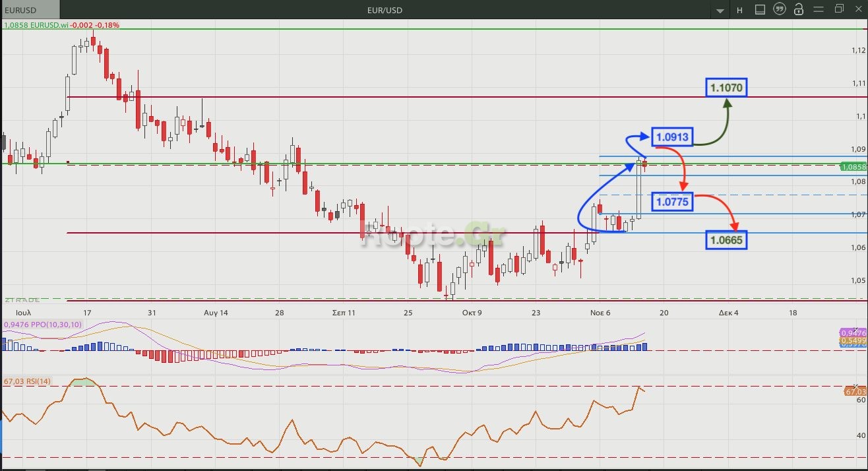This screenshot has height=471, width=868.
Task: Click the 1.0665 price annotation box
Action: coord(726,239)
